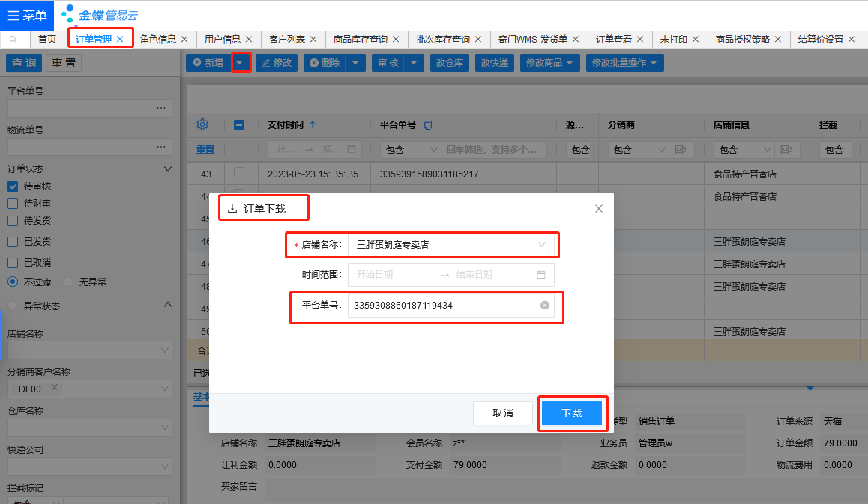The width and height of the screenshot is (868, 504).
Task: Open the 菜单 main menu
Action: pos(27,16)
